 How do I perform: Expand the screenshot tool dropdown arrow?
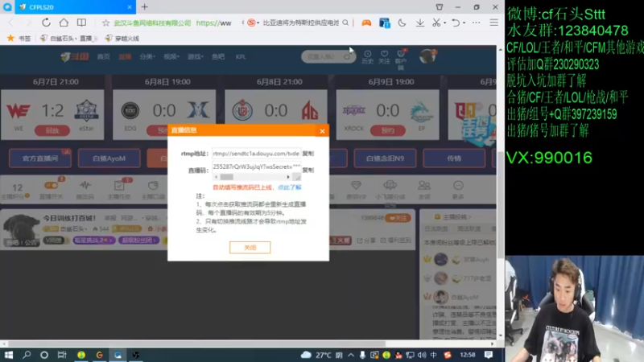pyautogui.click(x=445, y=23)
